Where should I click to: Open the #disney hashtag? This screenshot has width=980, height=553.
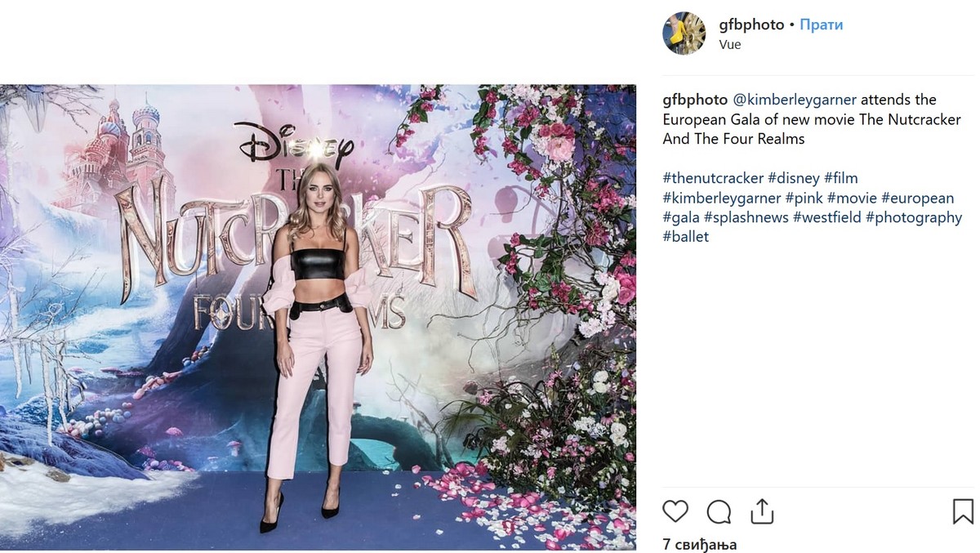[x=794, y=178]
